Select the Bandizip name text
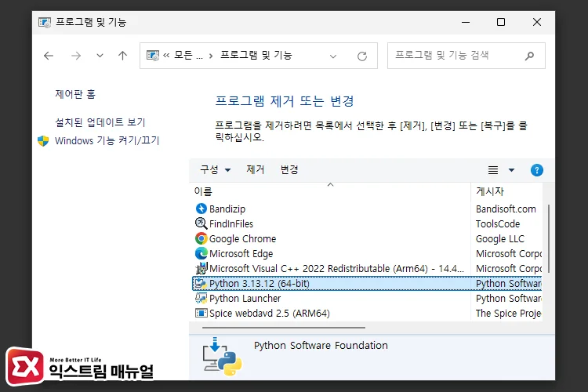This screenshot has width=588, height=392. (227, 209)
